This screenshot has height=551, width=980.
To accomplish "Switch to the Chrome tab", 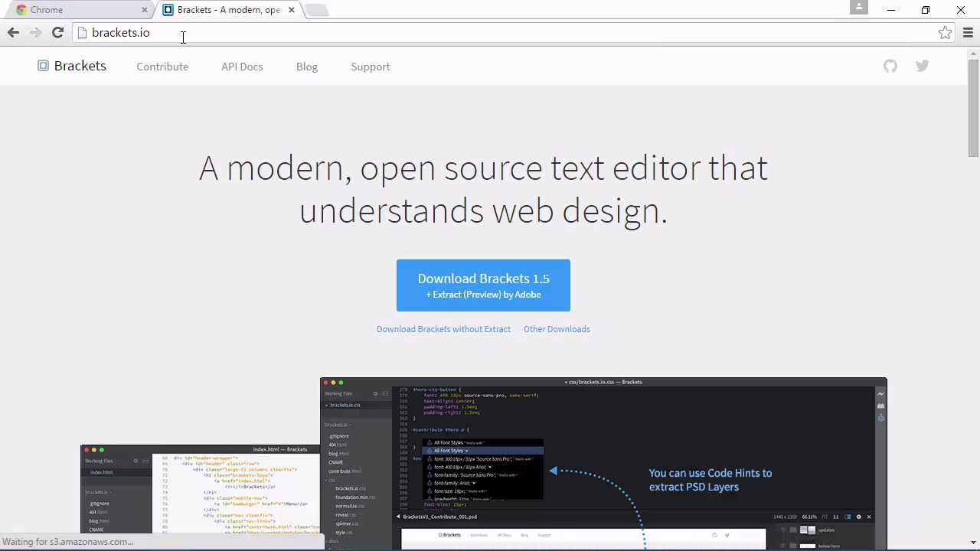I will click(x=79, y=10).
